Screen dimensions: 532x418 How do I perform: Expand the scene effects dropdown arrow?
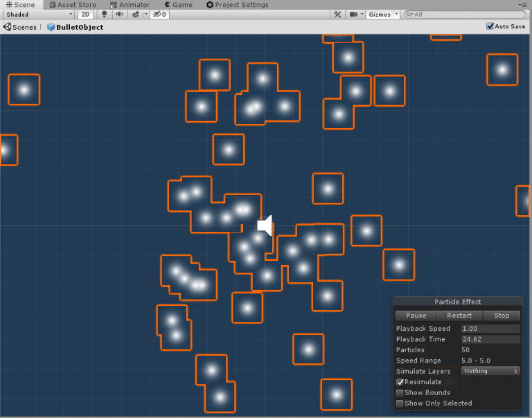click(x=146, y=15)
